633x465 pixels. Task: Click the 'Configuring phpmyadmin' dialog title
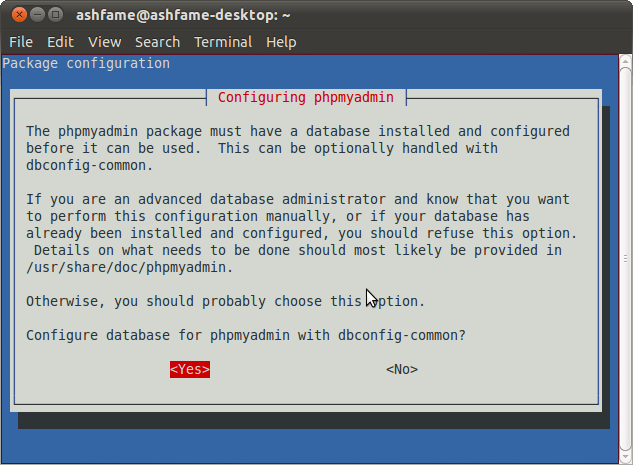(306, 97)
